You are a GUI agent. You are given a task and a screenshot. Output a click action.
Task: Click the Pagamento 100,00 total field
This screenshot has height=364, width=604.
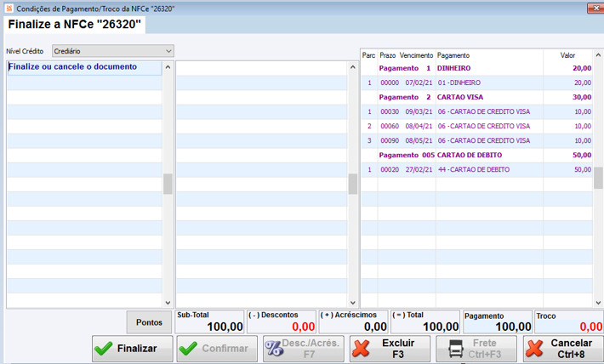tap(498, 322)
